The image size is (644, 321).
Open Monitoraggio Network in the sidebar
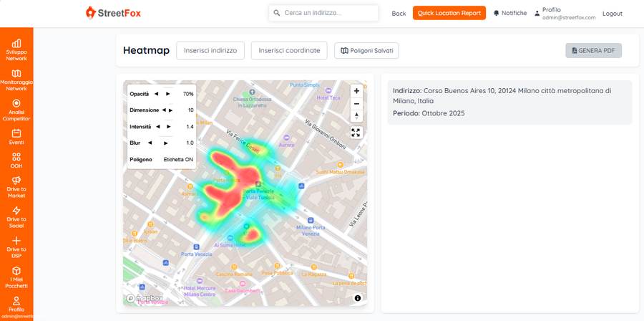[x=16, y=80]
